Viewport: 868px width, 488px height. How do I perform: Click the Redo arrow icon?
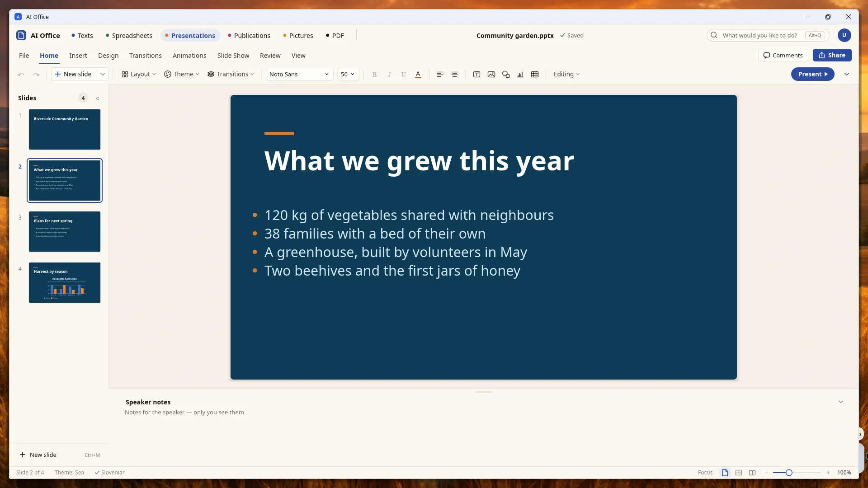click(x=36, y=75)
